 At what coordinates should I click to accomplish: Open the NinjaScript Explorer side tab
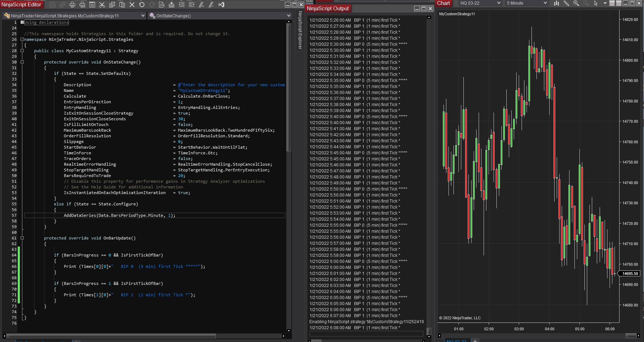[300, 30]
